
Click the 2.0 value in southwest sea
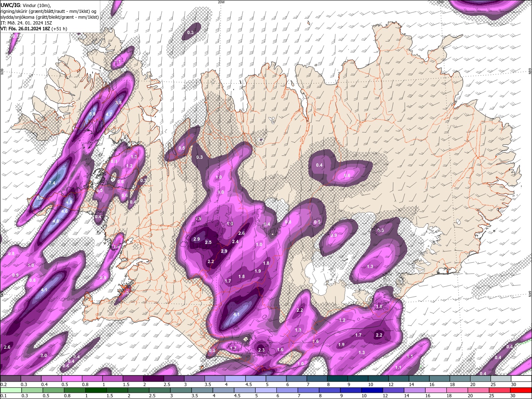[x=43, y=355]
